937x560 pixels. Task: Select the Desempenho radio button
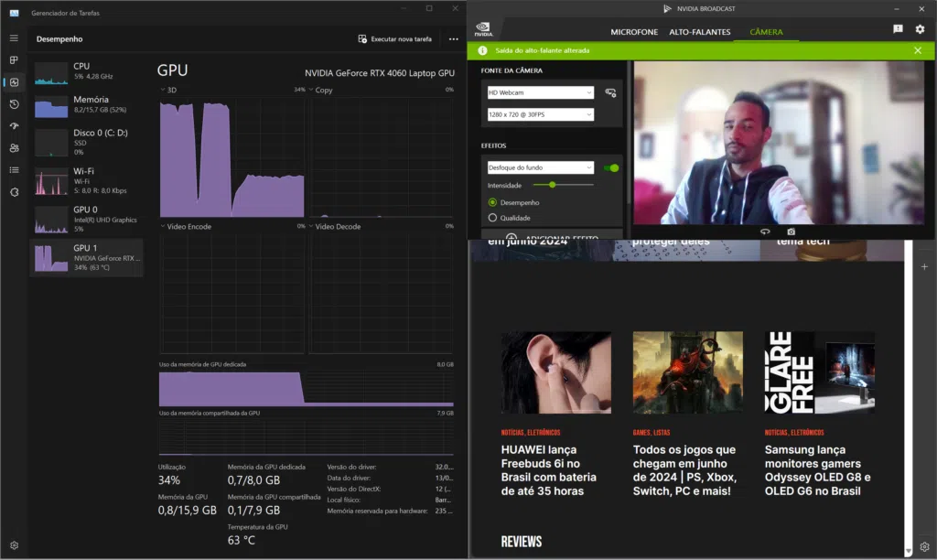[x=493, y=202]
